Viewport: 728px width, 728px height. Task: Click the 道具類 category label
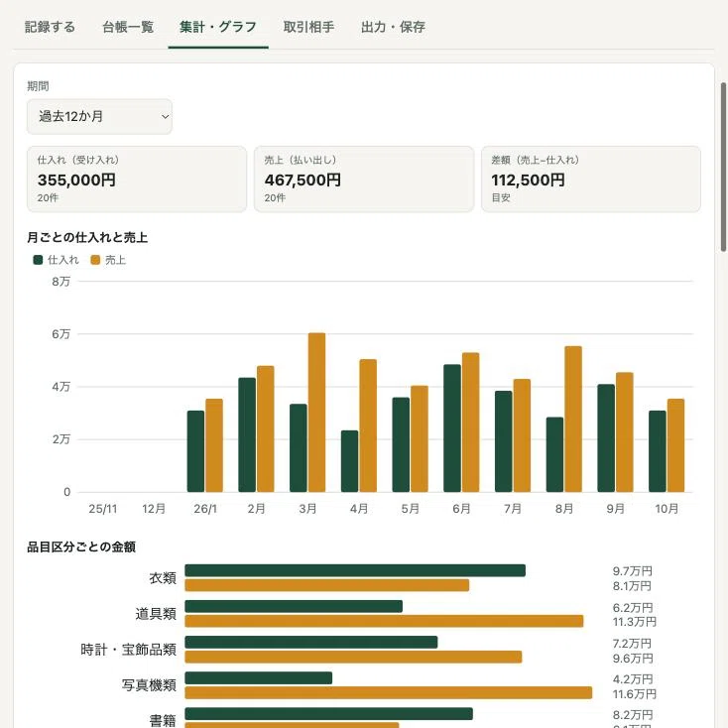tap(156, 614)
